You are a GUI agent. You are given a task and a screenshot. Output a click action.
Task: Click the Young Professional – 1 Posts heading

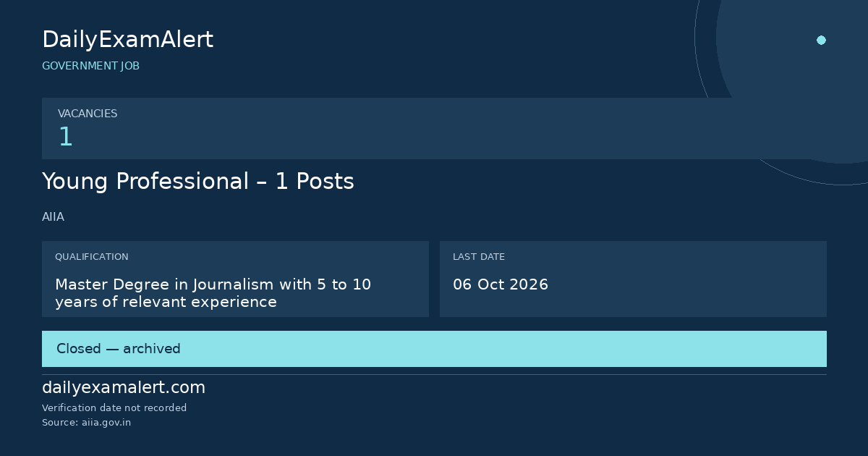coord(198,182)
